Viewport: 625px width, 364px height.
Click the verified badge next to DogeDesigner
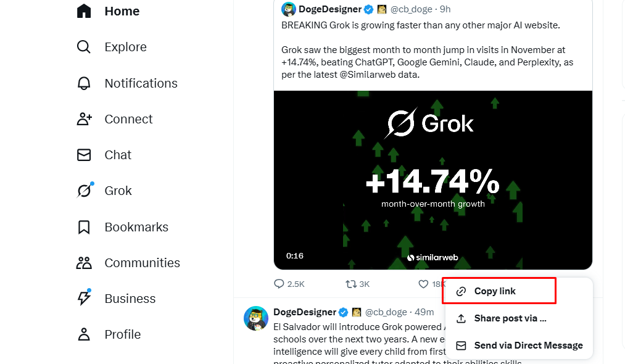(368, 9)
